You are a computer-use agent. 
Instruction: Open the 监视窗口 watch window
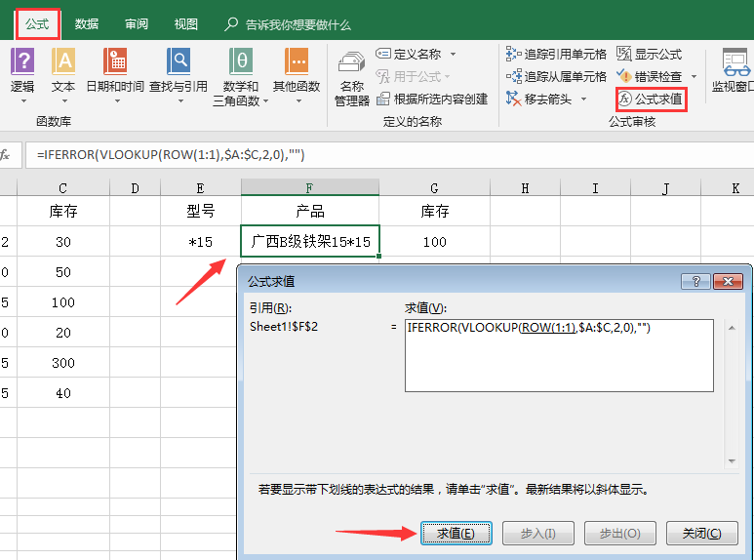click(x=734, y=70)
